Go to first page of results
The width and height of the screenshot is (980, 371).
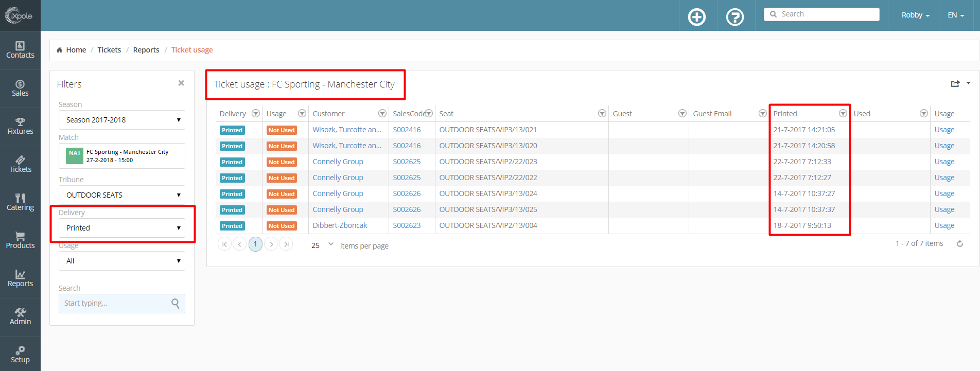tap(224, 244)
